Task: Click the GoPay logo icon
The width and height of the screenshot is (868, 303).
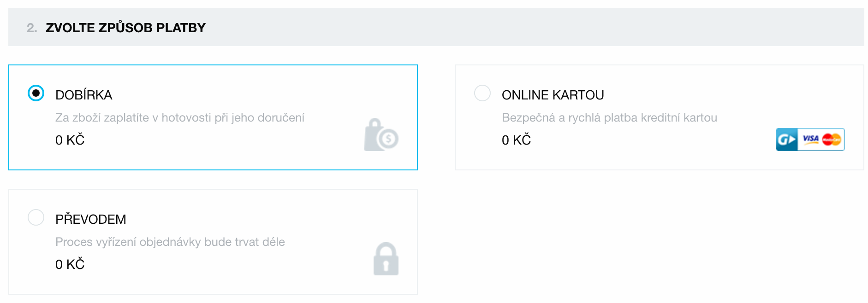Action: [x=786, y=140]
